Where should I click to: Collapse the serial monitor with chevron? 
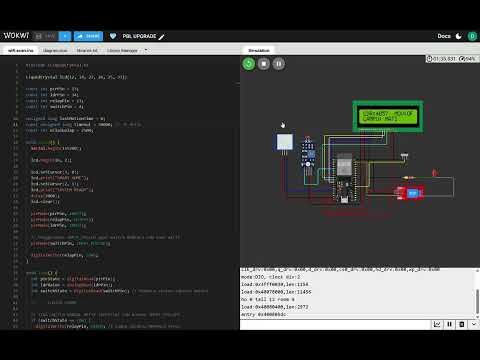474,324
